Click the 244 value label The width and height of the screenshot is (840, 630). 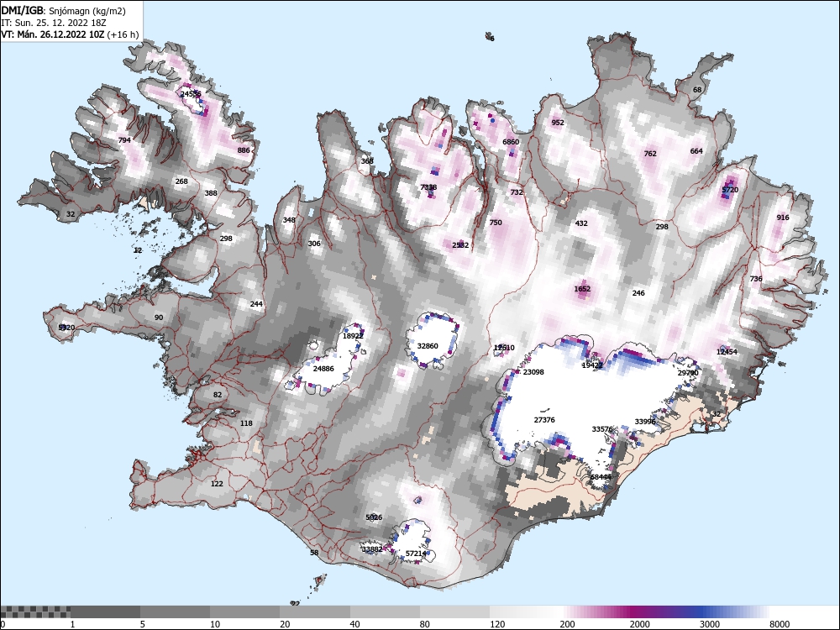[x=256, y=304]
